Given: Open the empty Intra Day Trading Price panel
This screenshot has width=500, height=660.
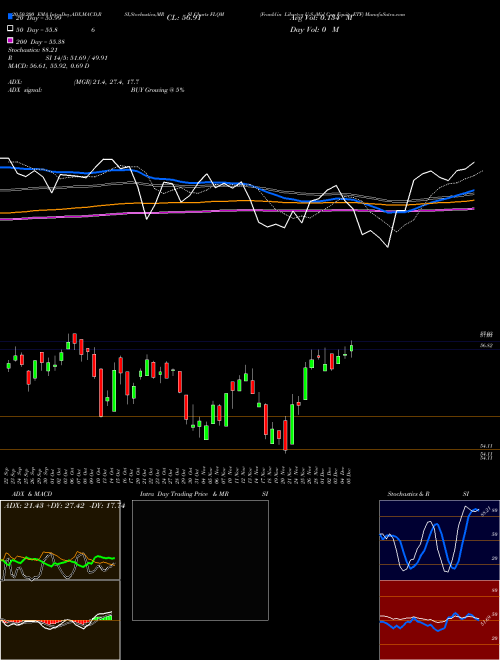Looking at the screenshot, I should click(x=200, y=560).
